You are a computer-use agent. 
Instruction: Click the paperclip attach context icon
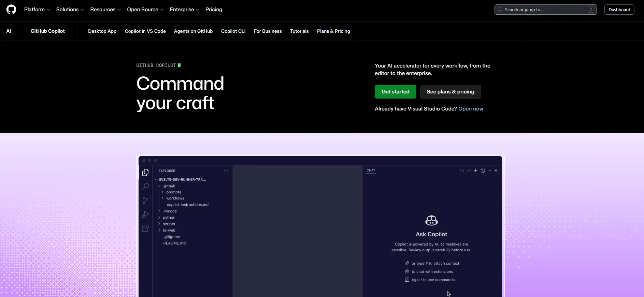click(x=407, y=263)
